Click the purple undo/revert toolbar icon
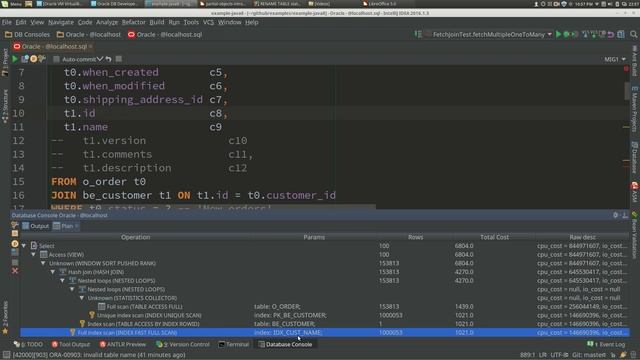 pyautogui.click(x=611, y=34)
